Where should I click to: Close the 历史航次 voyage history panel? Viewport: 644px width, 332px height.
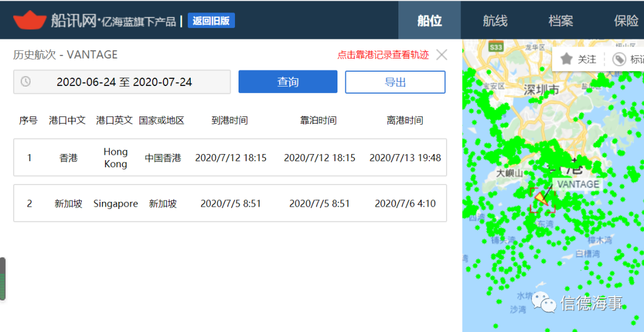441,55
